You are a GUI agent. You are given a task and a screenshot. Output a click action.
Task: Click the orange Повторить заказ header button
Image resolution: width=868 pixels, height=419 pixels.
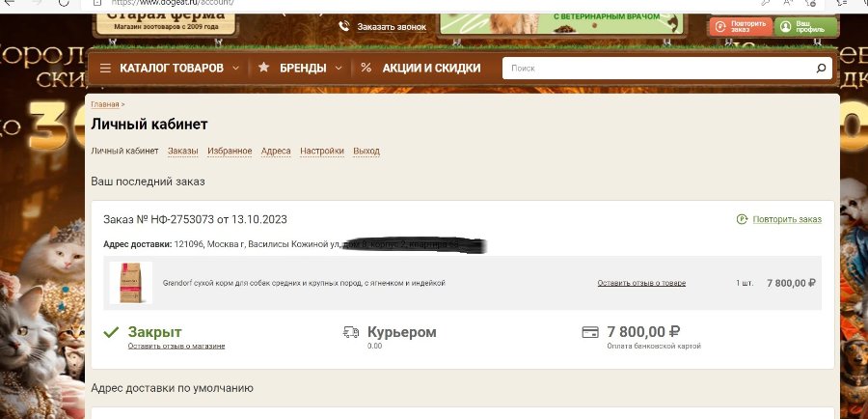(x=741, y=27)
